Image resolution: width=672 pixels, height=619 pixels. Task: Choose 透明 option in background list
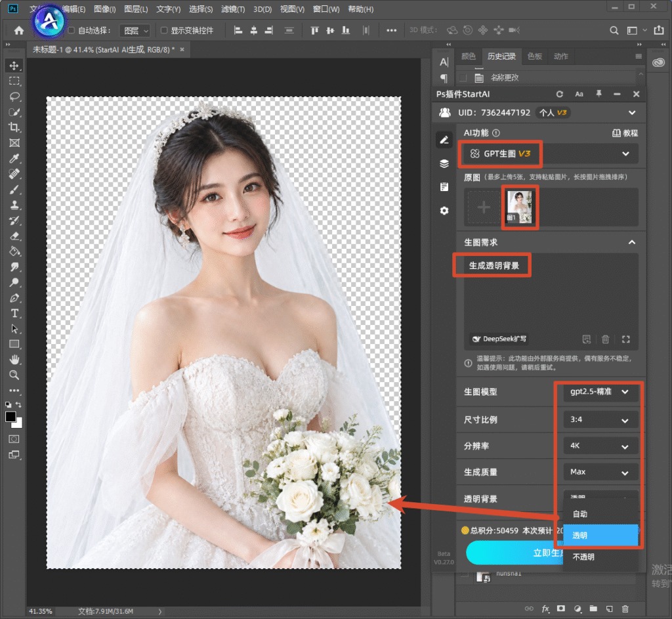pos(600,536)
